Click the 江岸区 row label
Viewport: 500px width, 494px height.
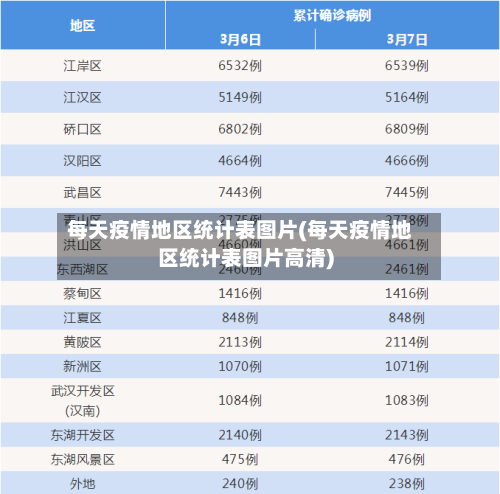82,66
